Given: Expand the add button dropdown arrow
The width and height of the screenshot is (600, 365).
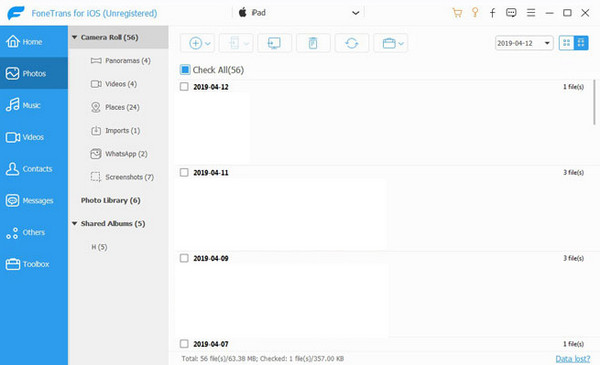Looking at the screenshot, I should pyautogui.click(x=208, y=44).
